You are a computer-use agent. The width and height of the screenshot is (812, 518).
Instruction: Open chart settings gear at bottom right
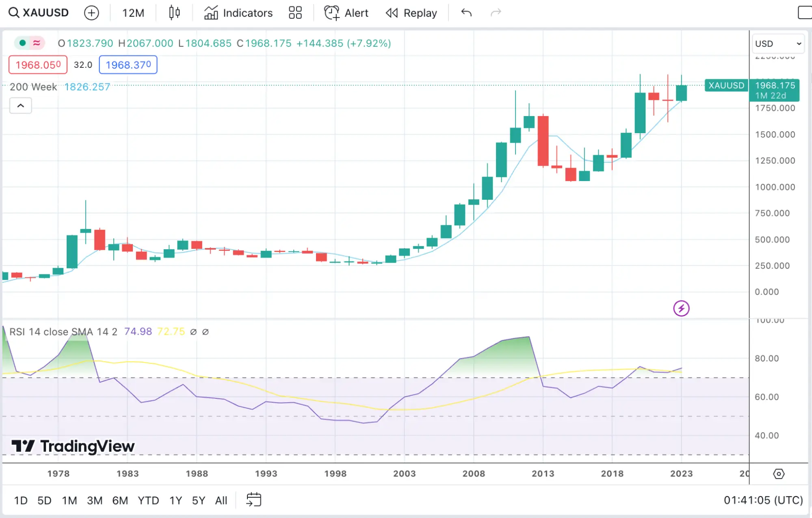pos(779,474)
